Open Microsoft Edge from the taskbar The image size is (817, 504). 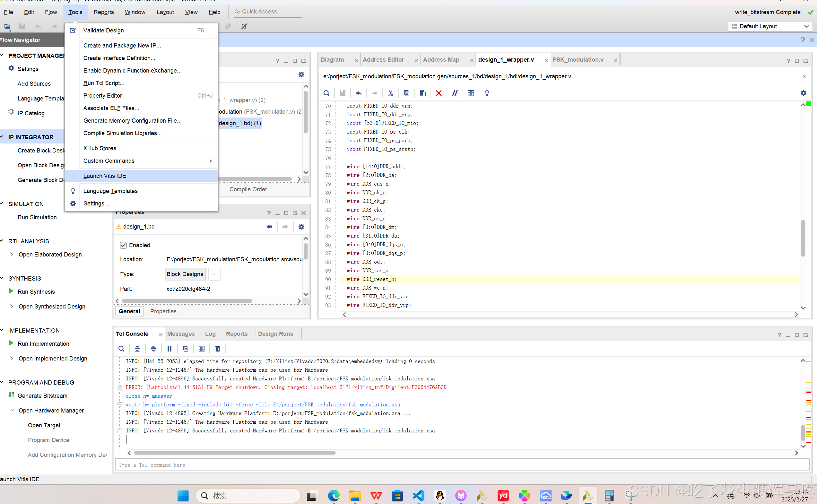333,496
